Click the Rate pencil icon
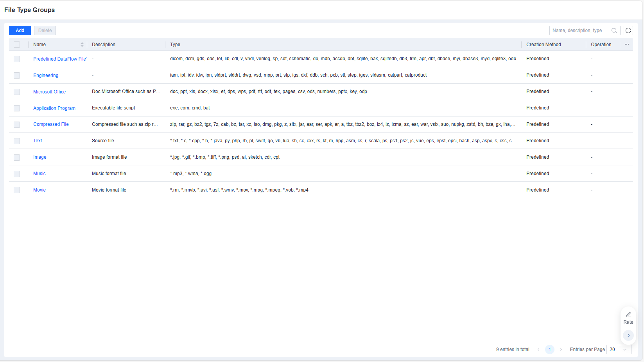The height and width of the screenshot is (362, 644). (628, 315)
